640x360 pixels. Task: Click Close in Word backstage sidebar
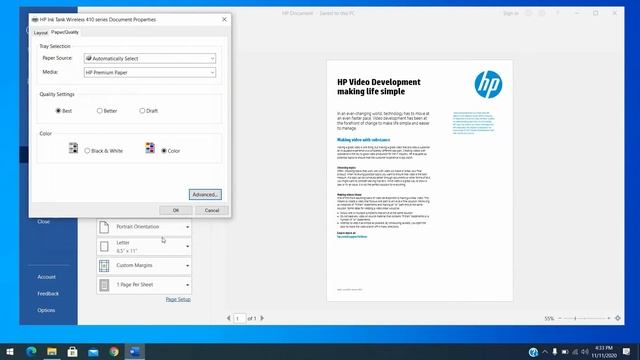click(x=44, y=222)
